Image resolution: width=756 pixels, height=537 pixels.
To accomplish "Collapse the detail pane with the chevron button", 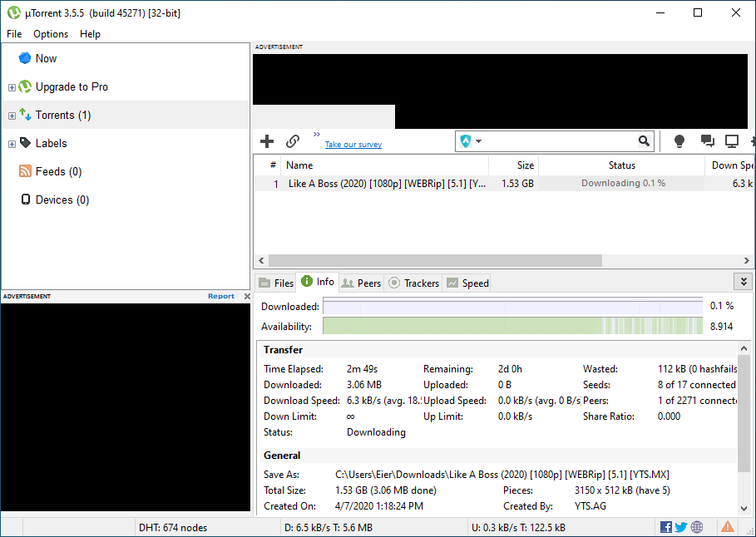I will point(741,282).
